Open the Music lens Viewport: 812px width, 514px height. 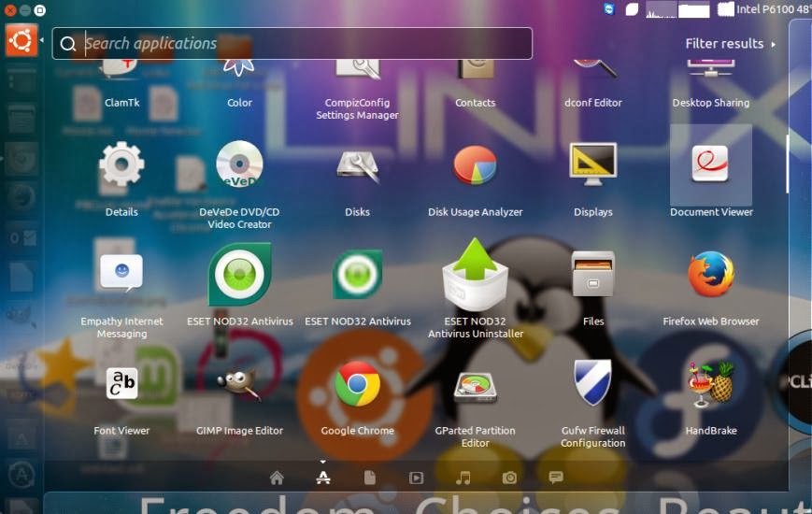click(463, 478)
